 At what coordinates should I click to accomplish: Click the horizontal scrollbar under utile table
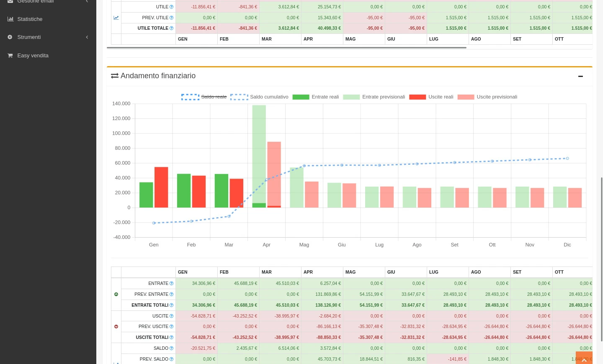pos(287,48)
